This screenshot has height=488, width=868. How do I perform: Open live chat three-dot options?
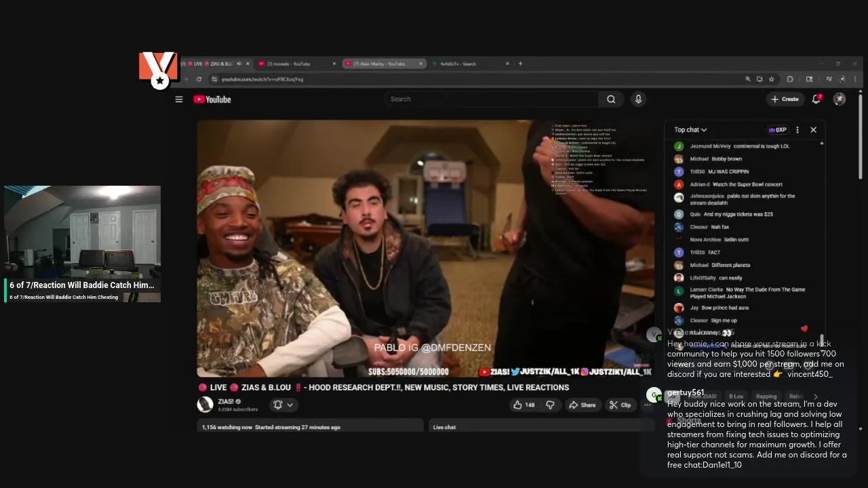(797, 129)
